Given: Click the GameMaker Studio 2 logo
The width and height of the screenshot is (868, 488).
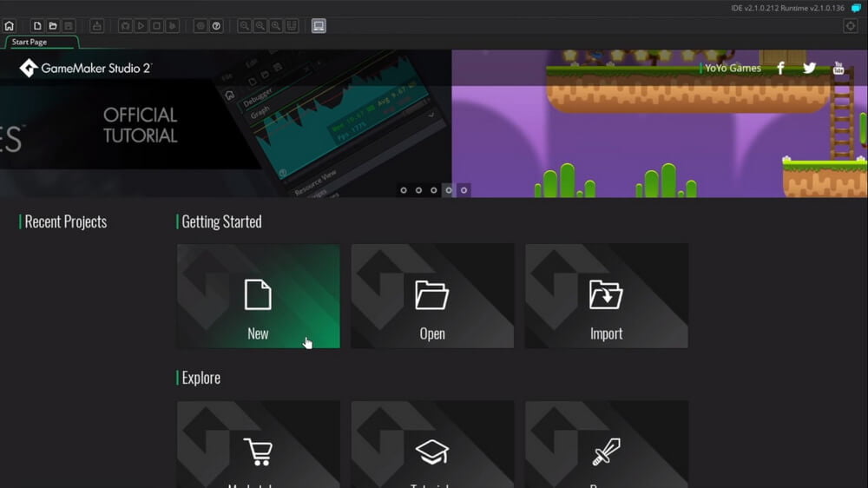Looking at the screenshot, I should [85, 68].
